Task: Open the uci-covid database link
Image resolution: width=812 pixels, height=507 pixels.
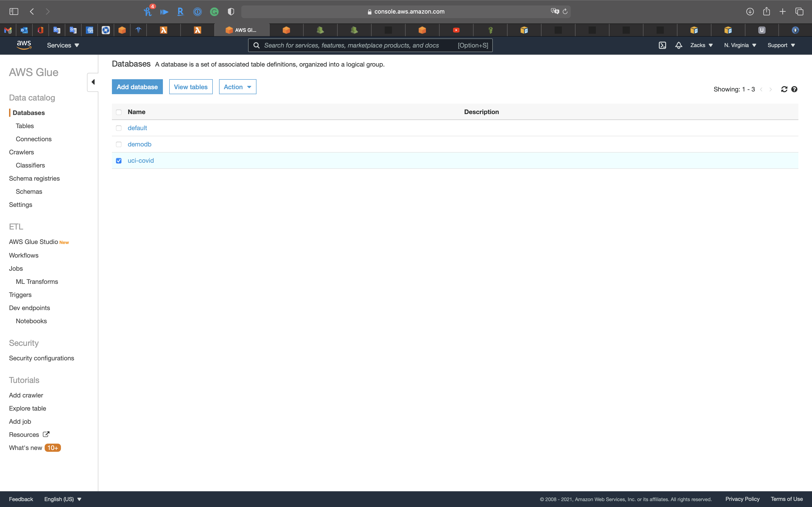Action: coord(141,161)
